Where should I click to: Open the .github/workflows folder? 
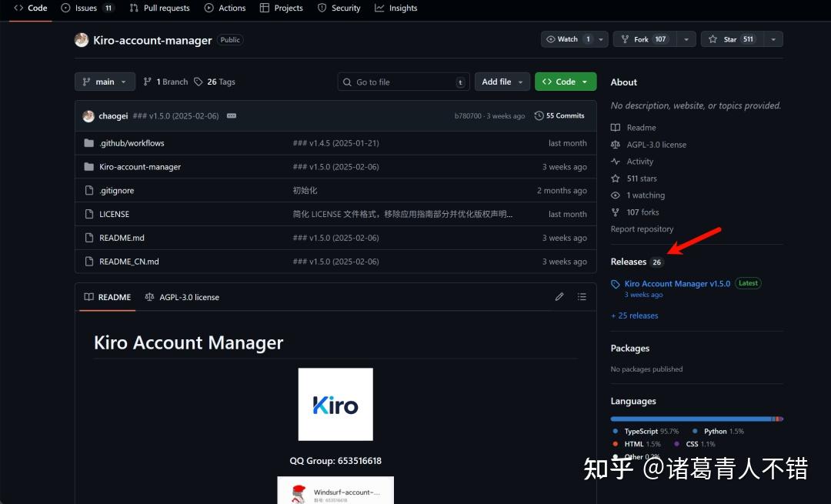tap(132, 143)
